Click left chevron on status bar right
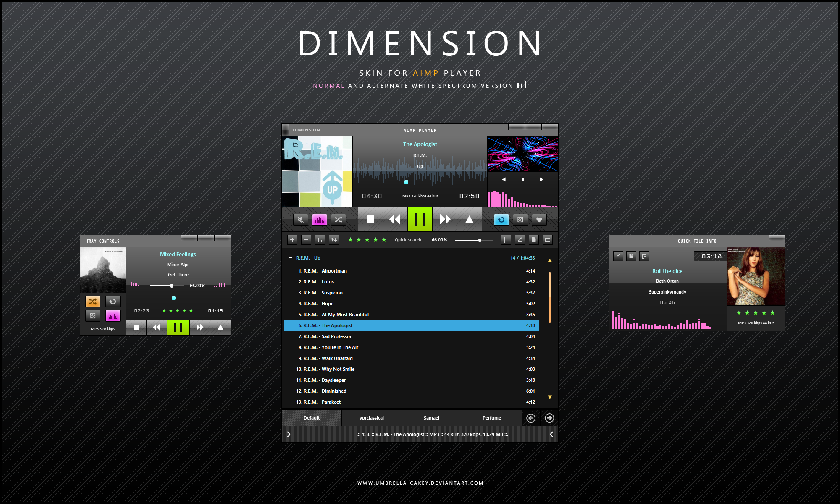840x504 pixels. (551, 434)
